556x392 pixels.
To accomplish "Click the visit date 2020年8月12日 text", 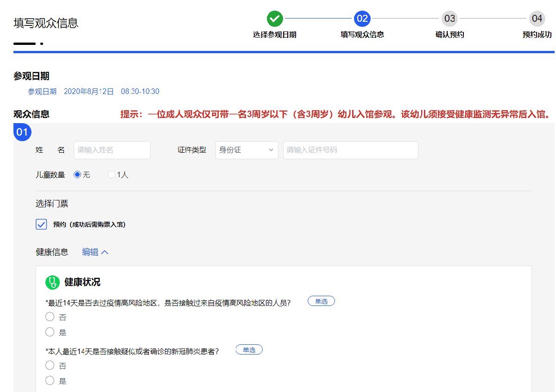I will (x=88, y=92).
